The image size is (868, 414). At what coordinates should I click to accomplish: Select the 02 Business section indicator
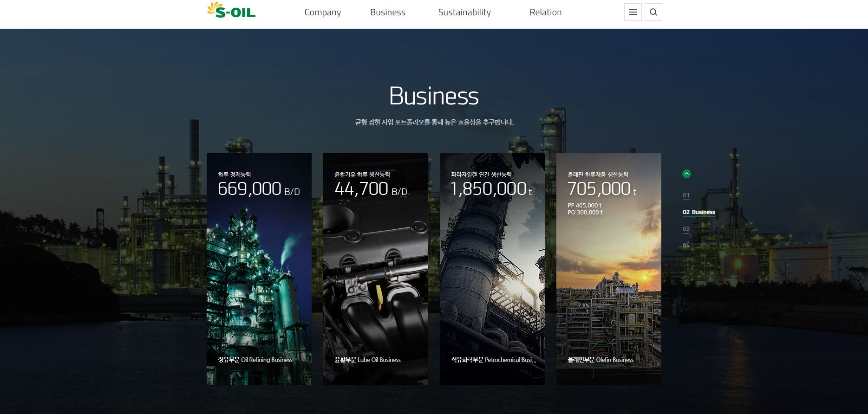point(698,212)
